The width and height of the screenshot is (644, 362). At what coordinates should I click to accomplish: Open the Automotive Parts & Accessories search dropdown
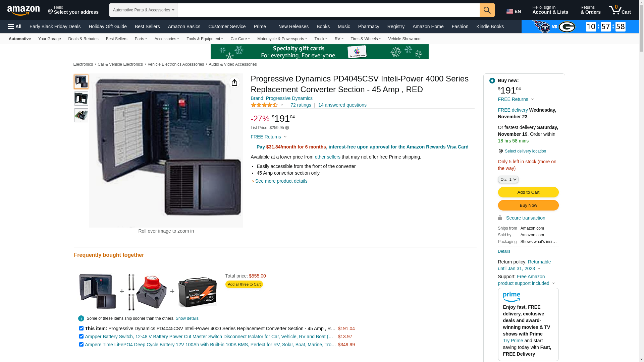click(143, 10)
